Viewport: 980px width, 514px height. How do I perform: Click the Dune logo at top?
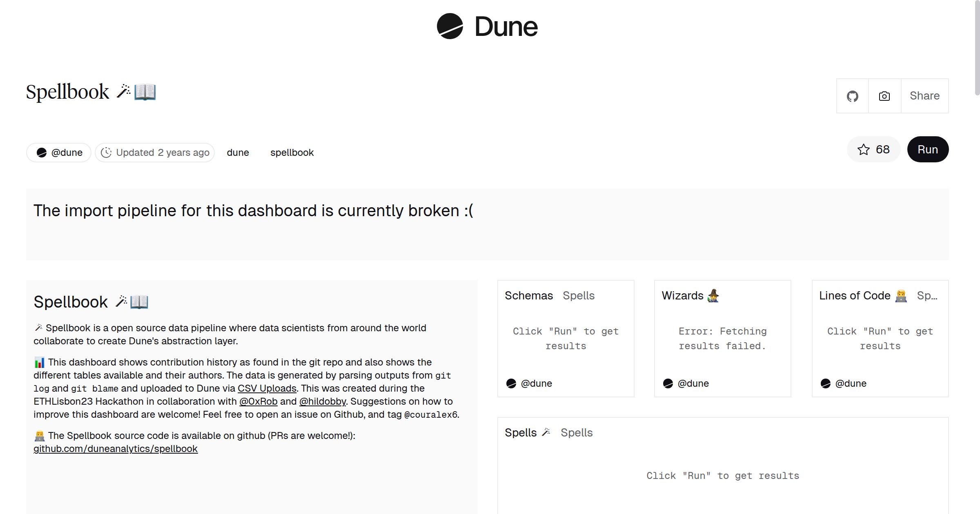coord(487,27)
